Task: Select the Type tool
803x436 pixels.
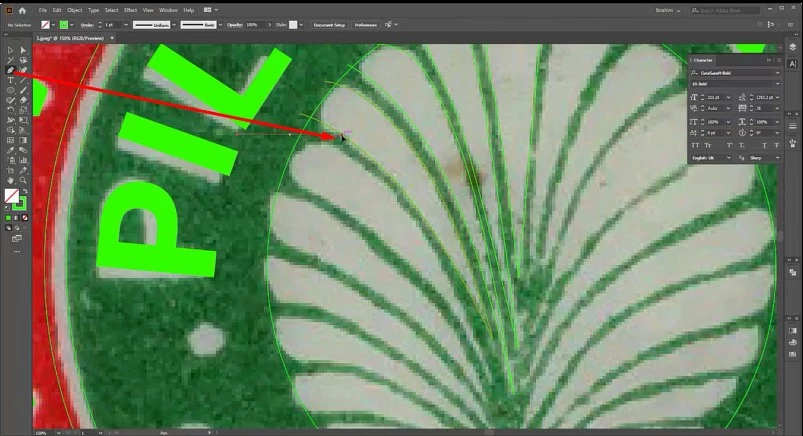Action: pos(10,80)
